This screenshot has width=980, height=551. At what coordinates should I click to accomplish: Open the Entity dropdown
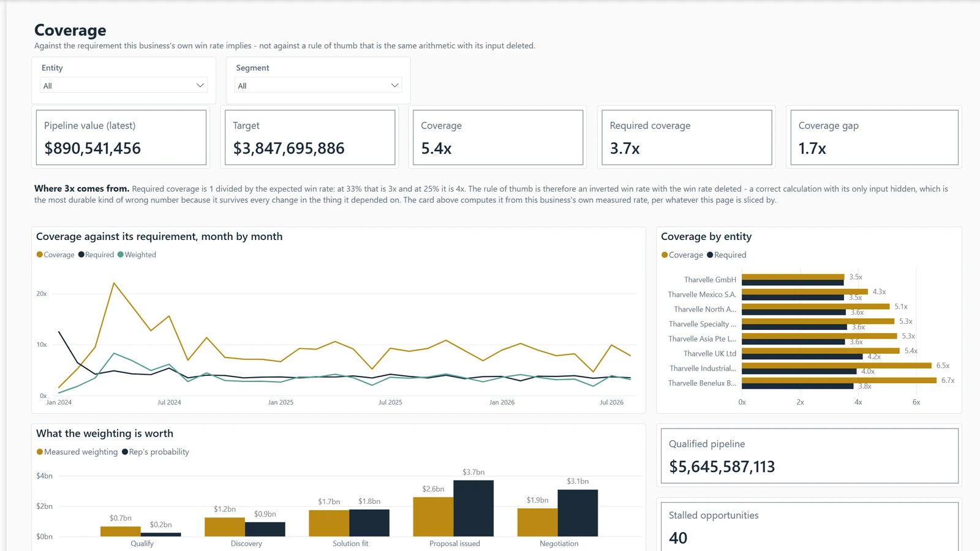pyautogui.click(x=124, y=85)
